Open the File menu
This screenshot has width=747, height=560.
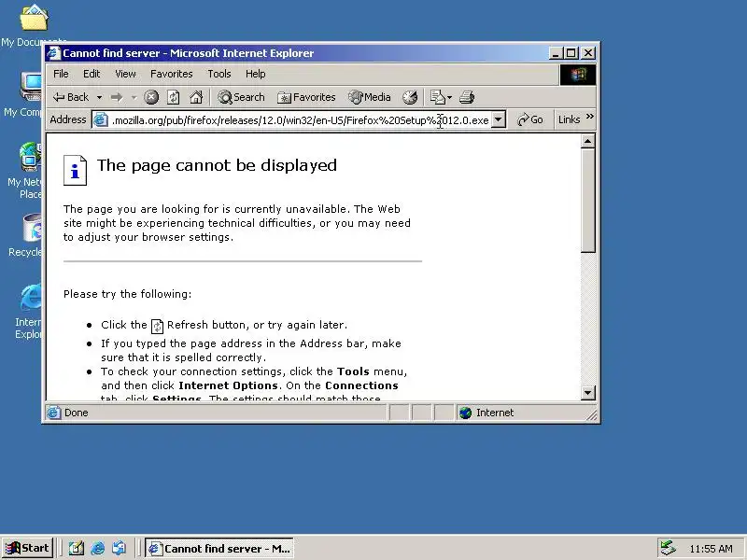coord(61,74)
